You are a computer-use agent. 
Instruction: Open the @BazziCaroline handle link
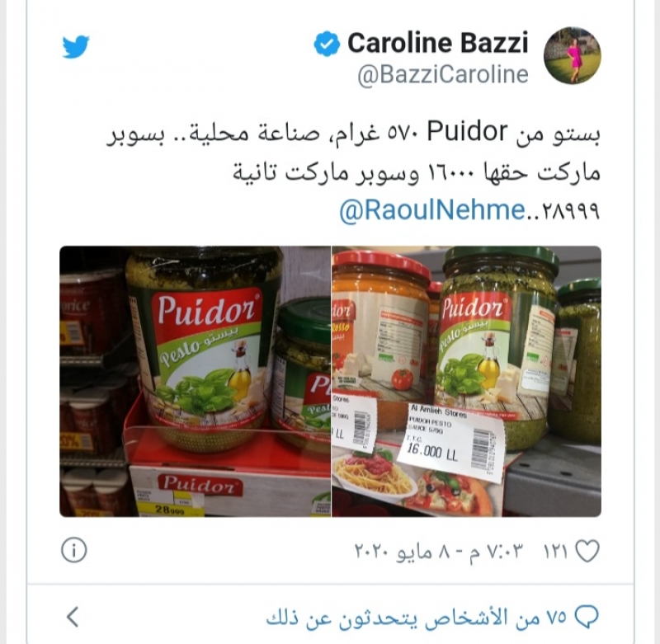point(443,74)
